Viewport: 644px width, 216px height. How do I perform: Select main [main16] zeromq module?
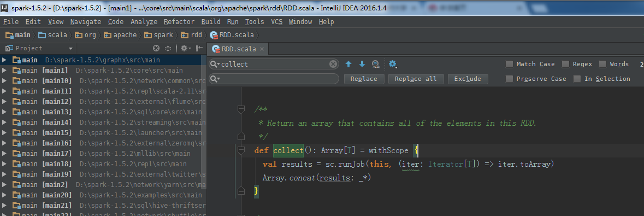pos(103,143)
